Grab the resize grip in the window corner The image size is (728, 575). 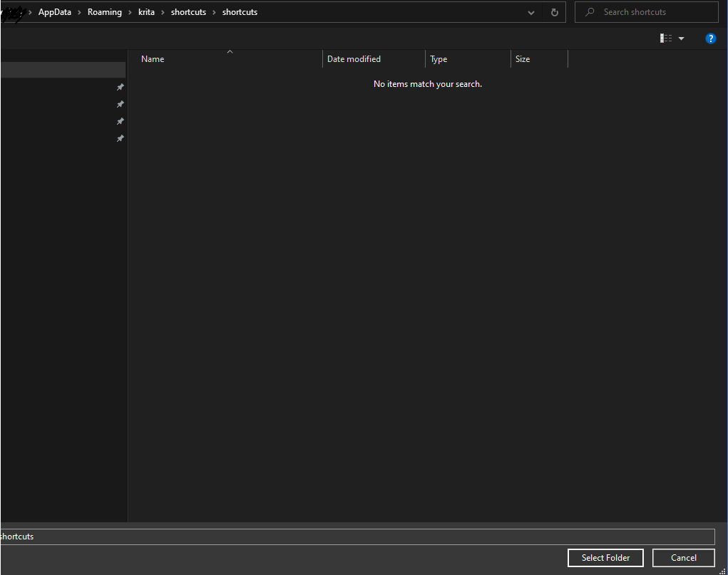(722, 570)
